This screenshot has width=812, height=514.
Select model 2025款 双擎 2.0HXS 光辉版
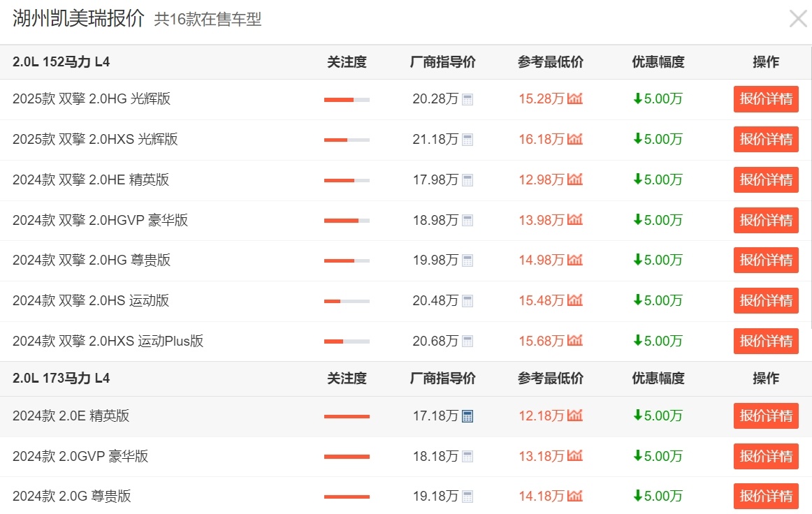95,139
